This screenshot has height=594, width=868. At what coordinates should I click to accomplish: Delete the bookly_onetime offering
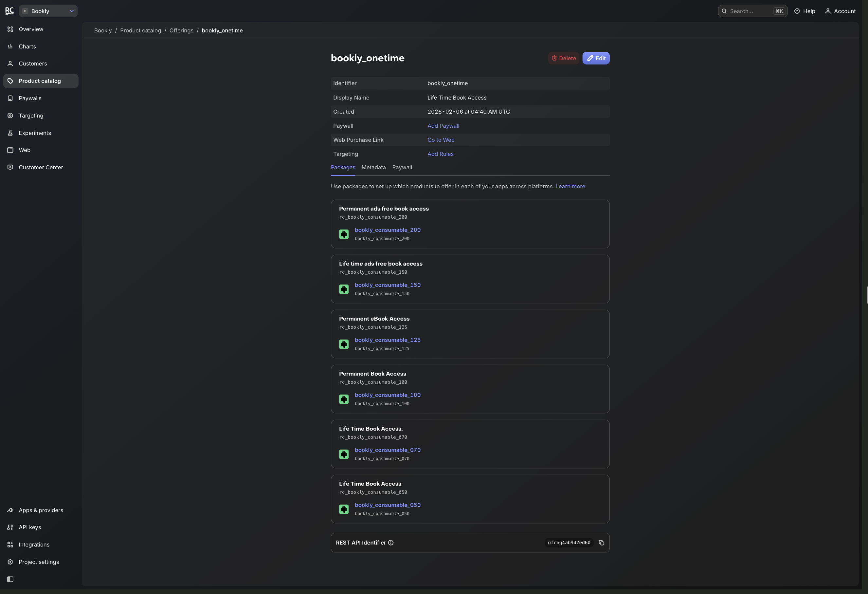click(x=563, y=58)
